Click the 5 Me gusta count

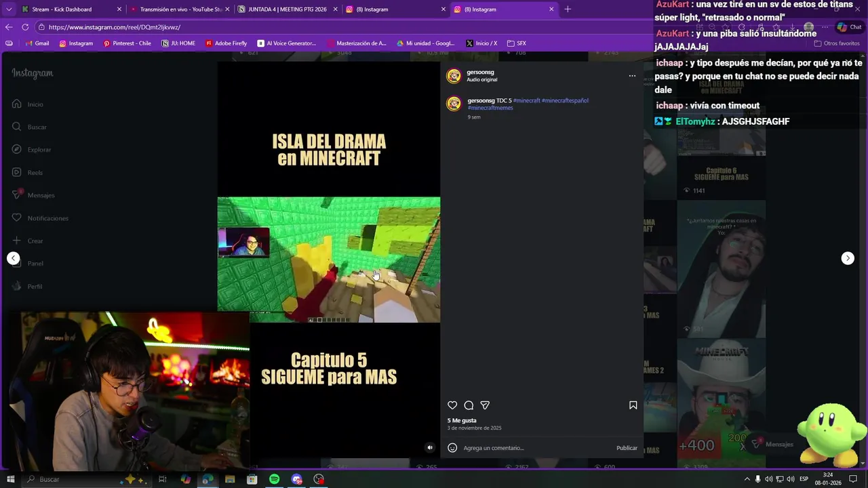pos(462,421)
